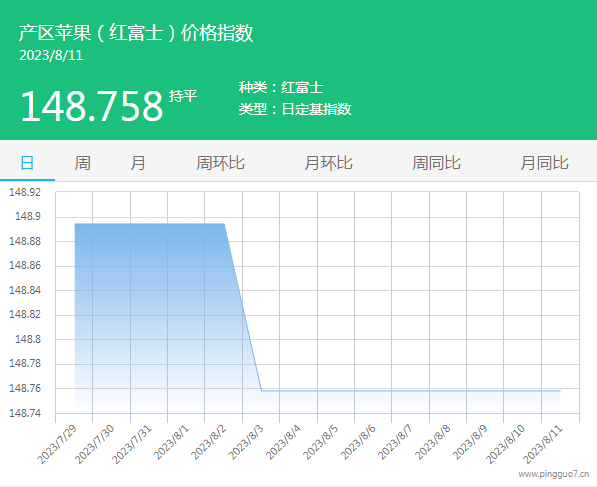Screen dimensions: 597x487
Task: Select the 日 daily tab
Action: click(27, 163)
